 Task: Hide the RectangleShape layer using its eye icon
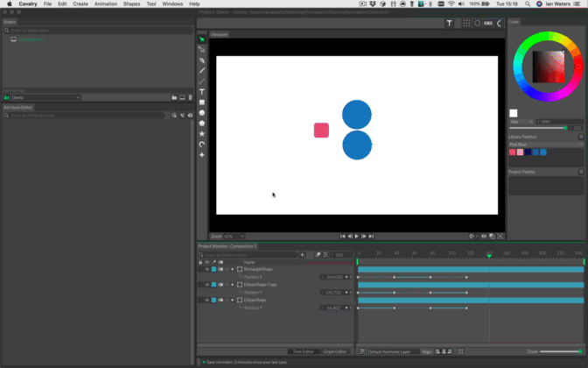pyautogui.click(x=206, y=269)
